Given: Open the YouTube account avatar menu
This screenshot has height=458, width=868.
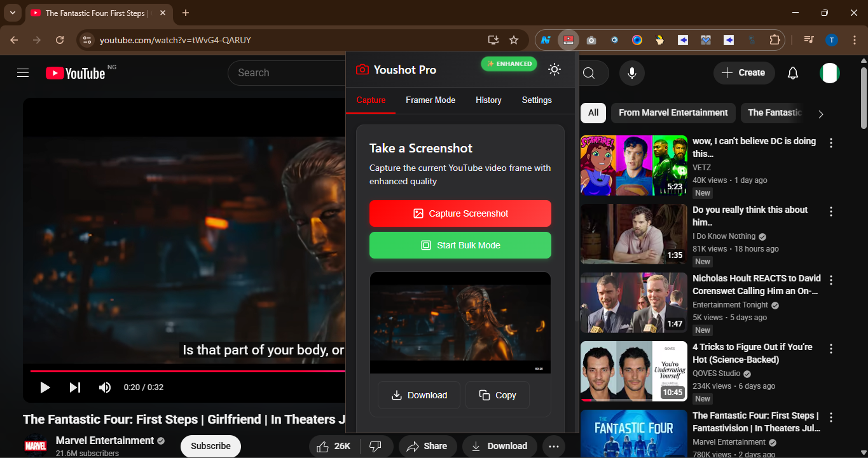Looking at the screenshot, I should click(830, 73).
